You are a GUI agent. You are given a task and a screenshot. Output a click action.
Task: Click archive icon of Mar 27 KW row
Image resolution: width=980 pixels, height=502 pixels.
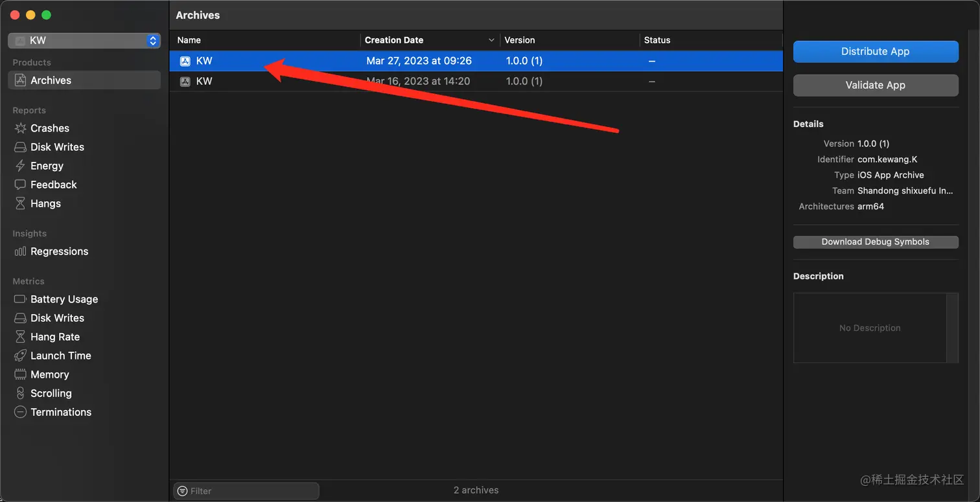tap(185, 61)
